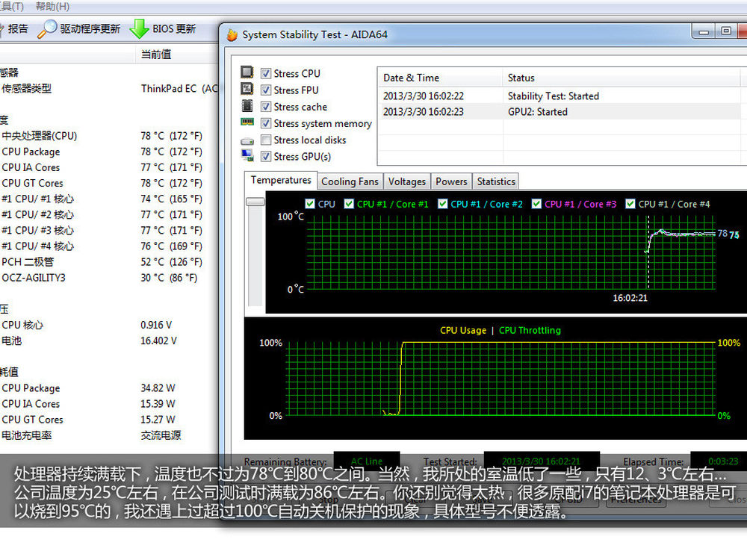Image resolution: width=747 pixels, height=560 pixels.
Task: Click the AIDA64 flame icon in title bar
Action: (232, 35)
